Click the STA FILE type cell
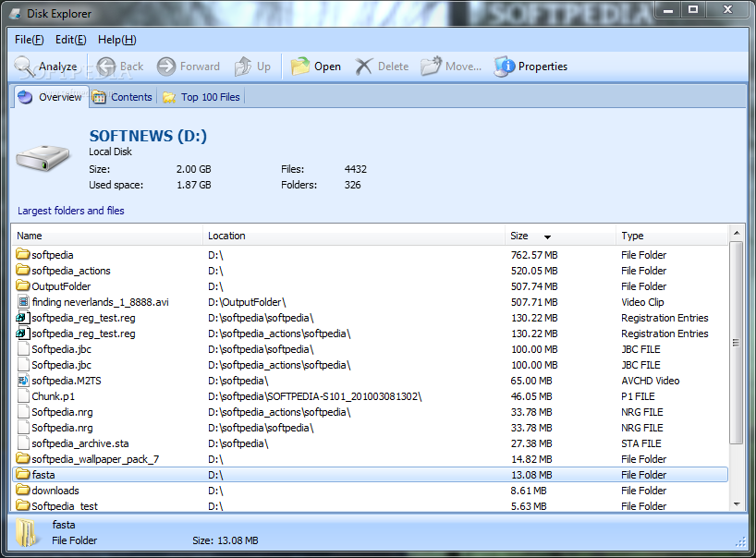This screenshot has height=558, width=756. (640, 443)
